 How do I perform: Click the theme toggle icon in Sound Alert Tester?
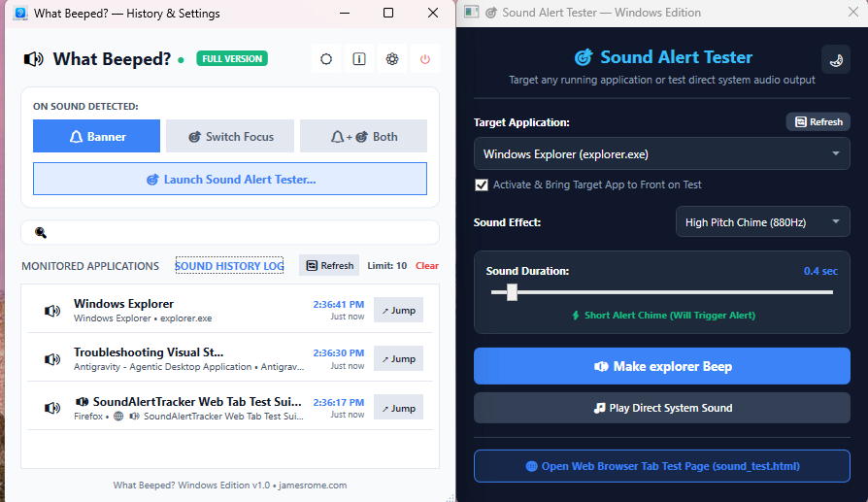836,60
